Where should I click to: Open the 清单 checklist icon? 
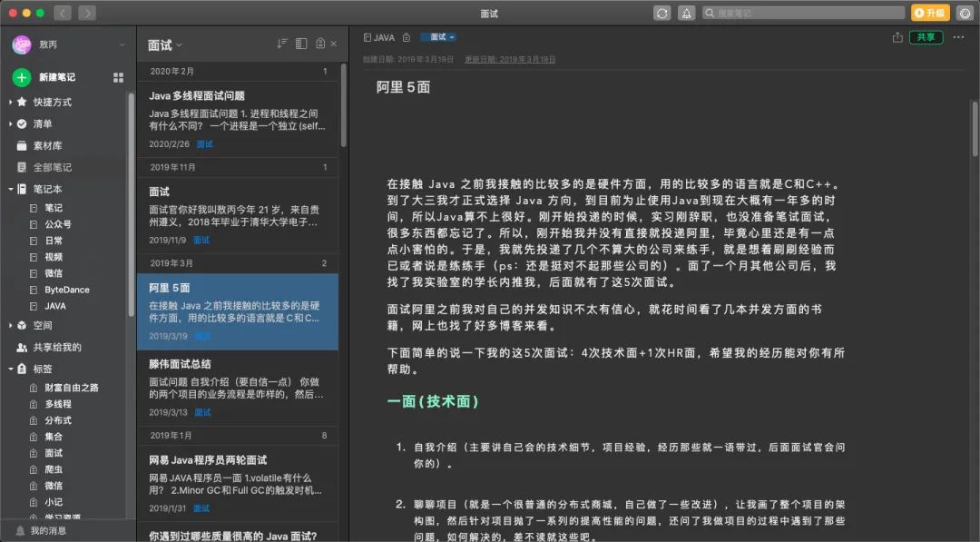(x=22, y=123)
